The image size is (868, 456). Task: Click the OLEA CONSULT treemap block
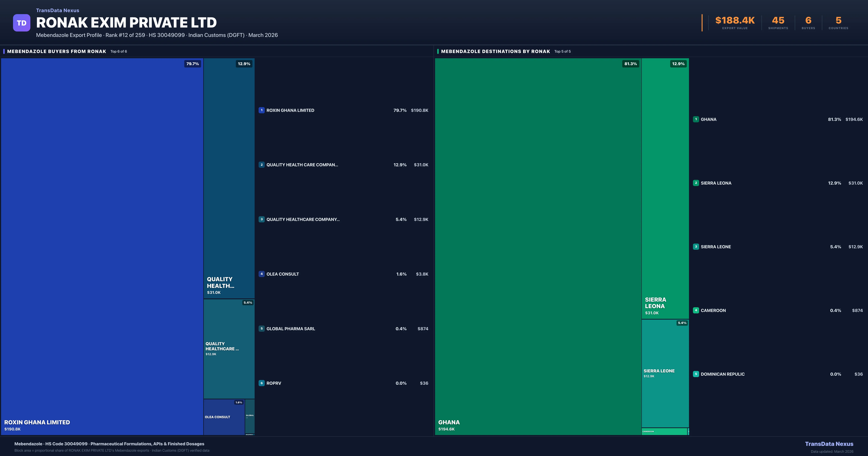[x=224, y=417]
